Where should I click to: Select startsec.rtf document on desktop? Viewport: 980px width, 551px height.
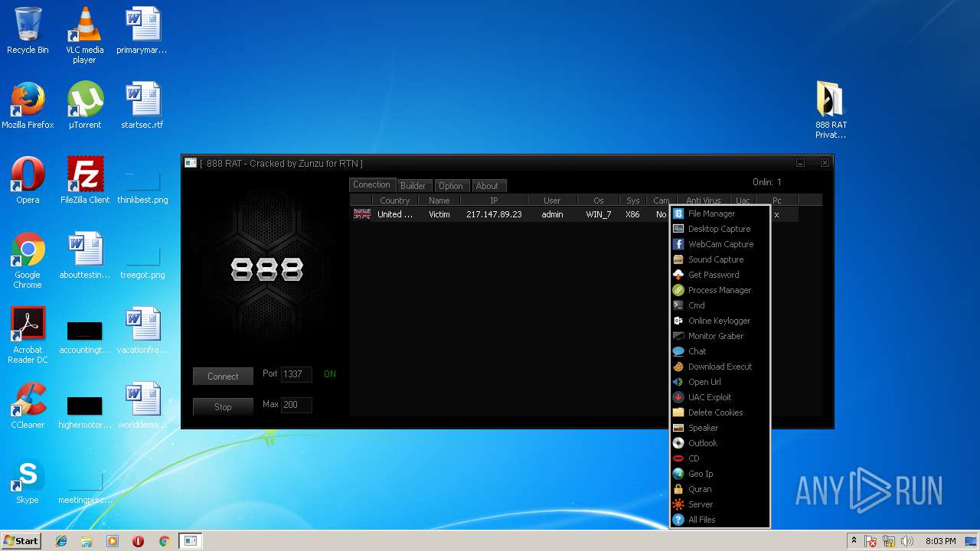142,106
